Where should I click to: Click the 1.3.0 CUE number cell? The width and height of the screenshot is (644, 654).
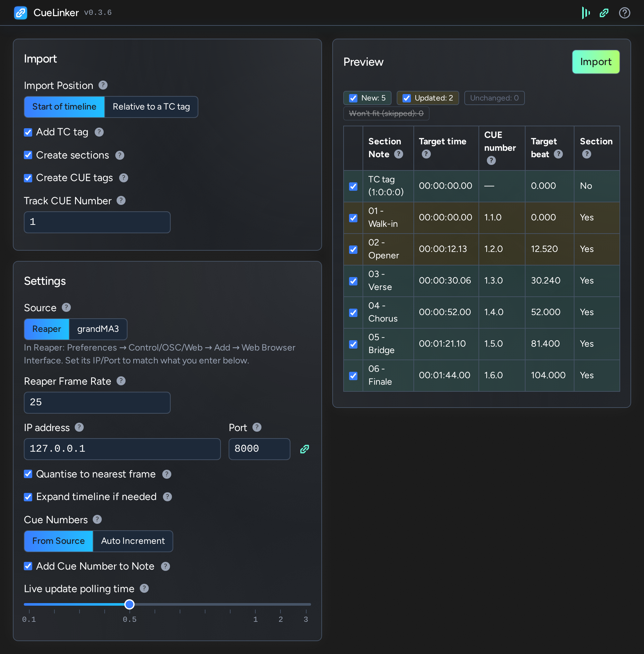(x=502, y=281)
